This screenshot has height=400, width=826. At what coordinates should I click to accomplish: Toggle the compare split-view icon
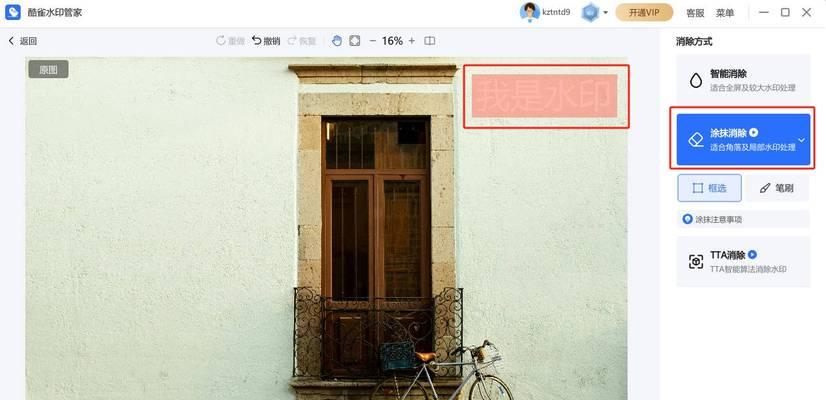(x=430, y=41)
